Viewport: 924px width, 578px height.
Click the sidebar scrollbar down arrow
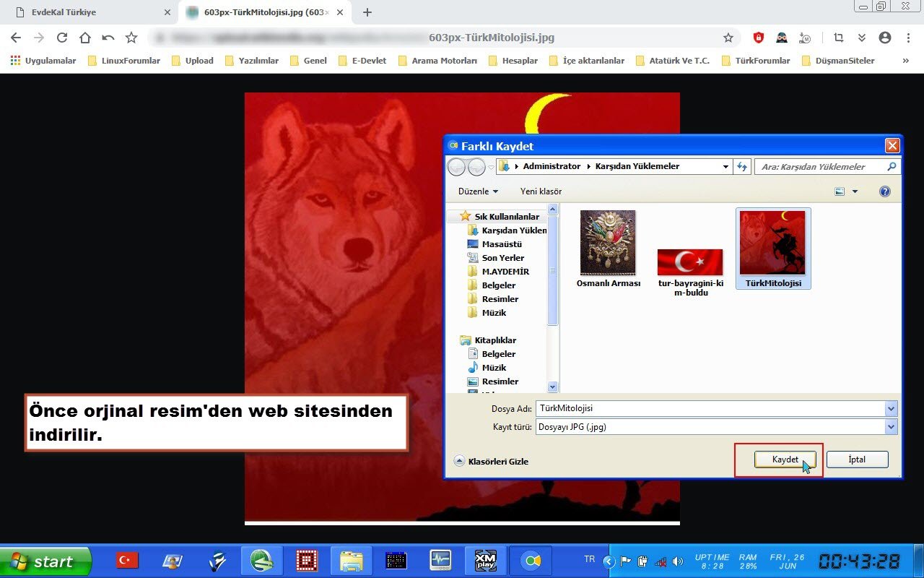click(x=553, y=387)
